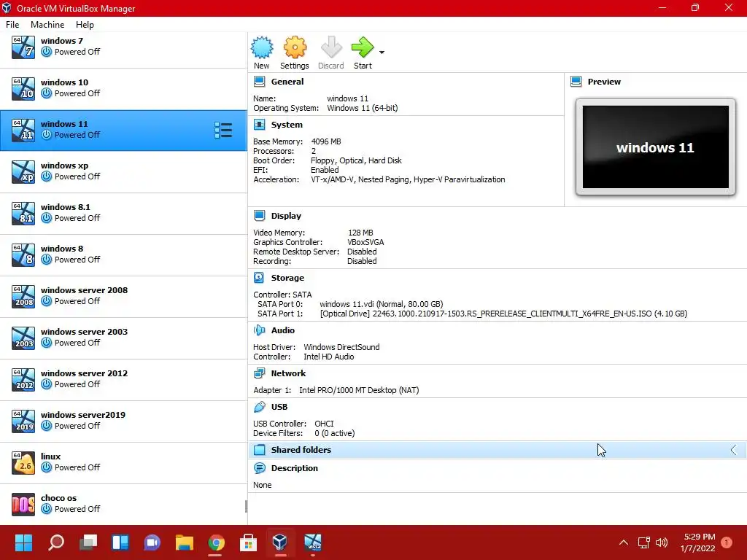Click the Shared folders section icon
Viewport: 747px width, 560px height.
tap(259, 450)
